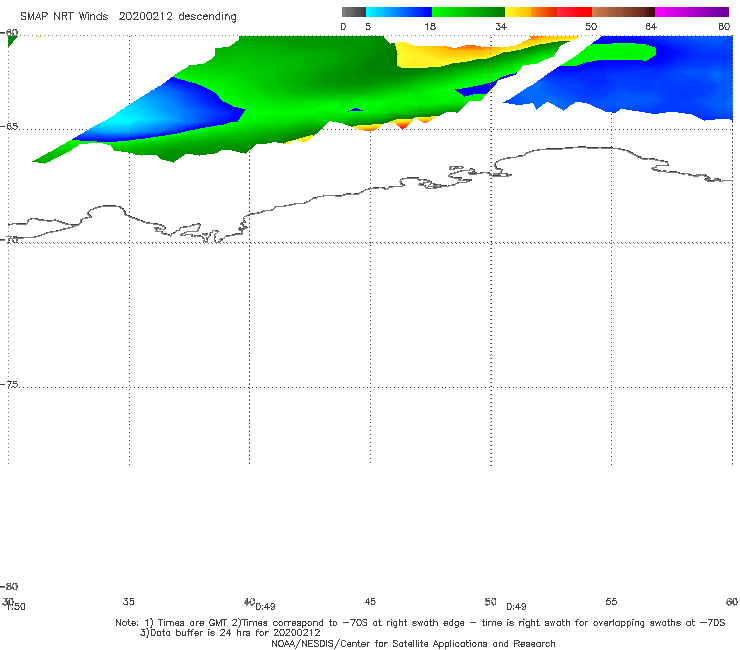Select the brown segment of the color bar
This screenshot has width=740, height=650.
click(x=623, y=12)
